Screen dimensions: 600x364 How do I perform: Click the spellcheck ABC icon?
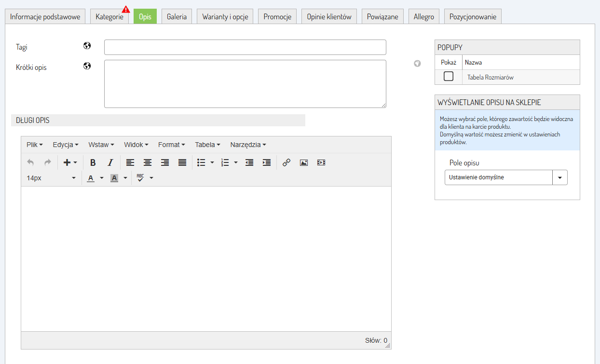(140, 178)
